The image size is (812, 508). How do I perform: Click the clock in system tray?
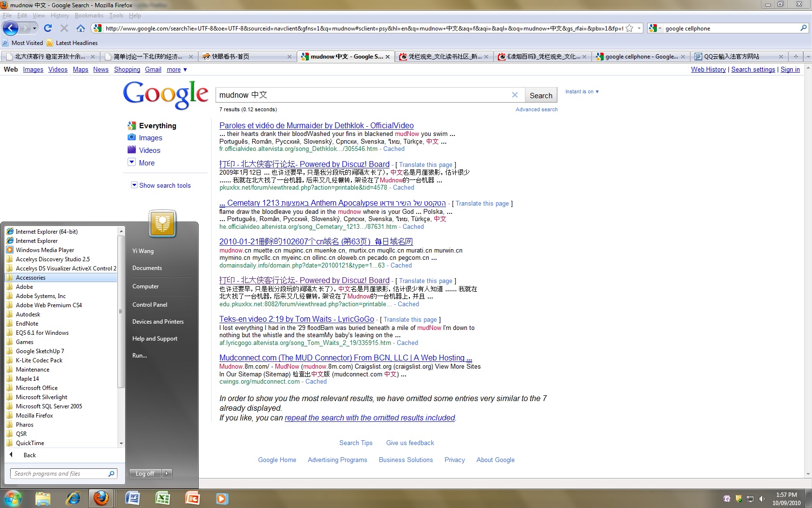click(x=786, y=499)
